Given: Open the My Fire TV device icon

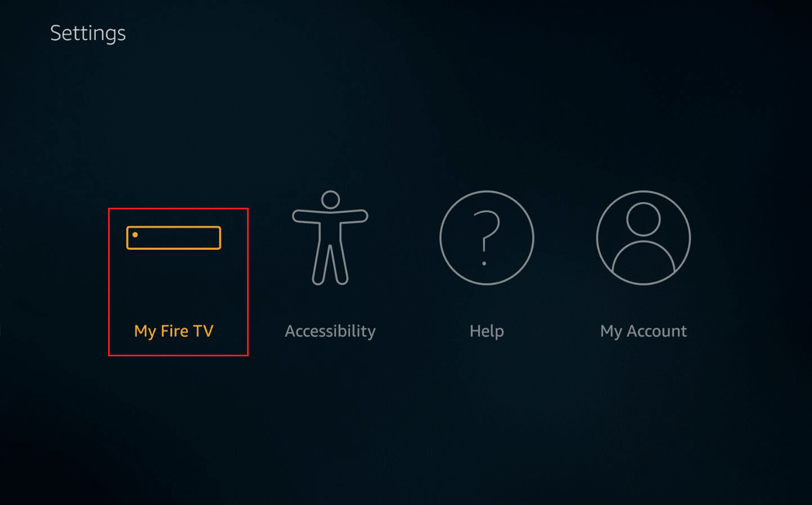Looking at the screenshot, I should [x=173, y=238].
